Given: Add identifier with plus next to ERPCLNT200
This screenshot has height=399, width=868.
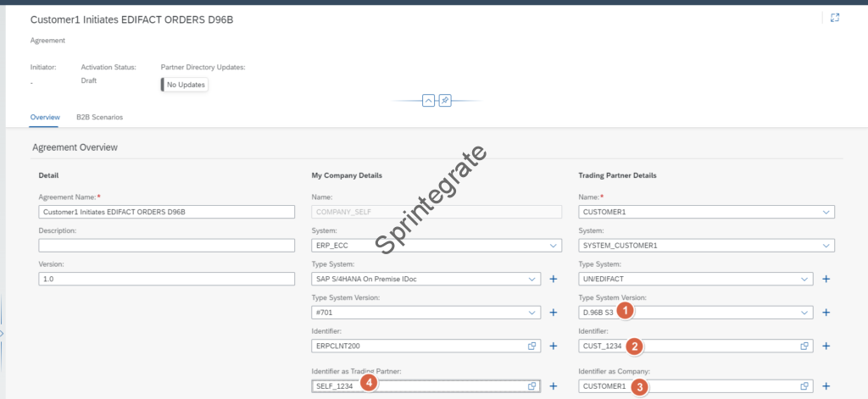Looking at the screenshot, I should click(x=553, y=346).
